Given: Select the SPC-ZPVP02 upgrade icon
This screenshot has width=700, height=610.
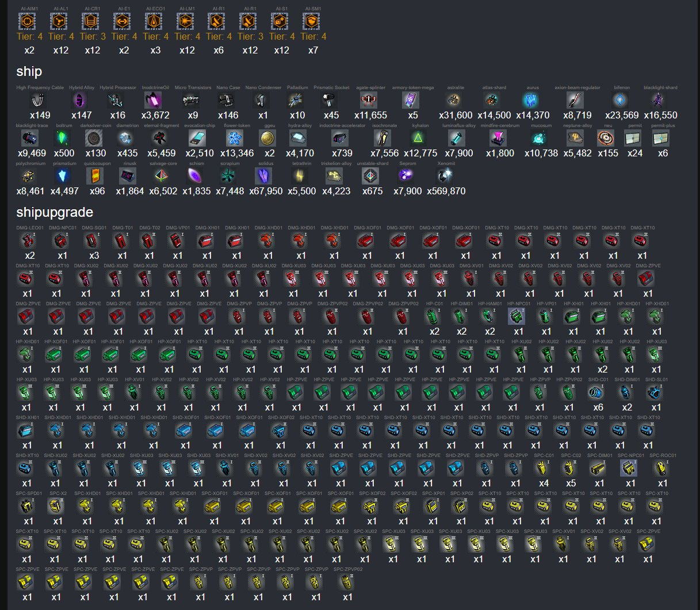Looking at the screenshot, I should (x=347, y=582).
